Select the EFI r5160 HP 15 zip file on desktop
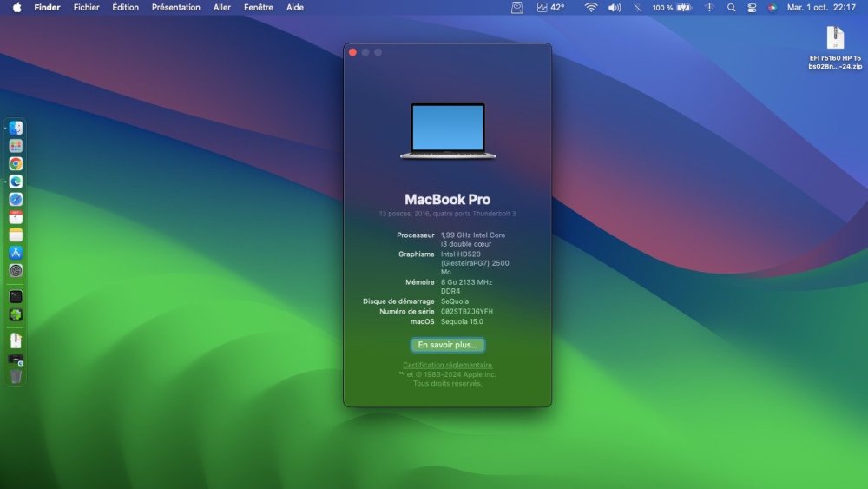Screen dimensions: 868x489 pyautogui.click(x=835, y=48)
